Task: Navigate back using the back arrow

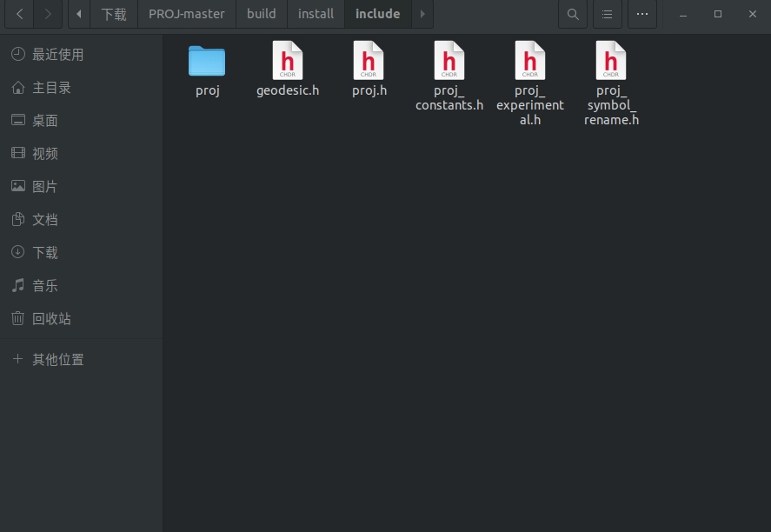Action: [x=19, y=14]
